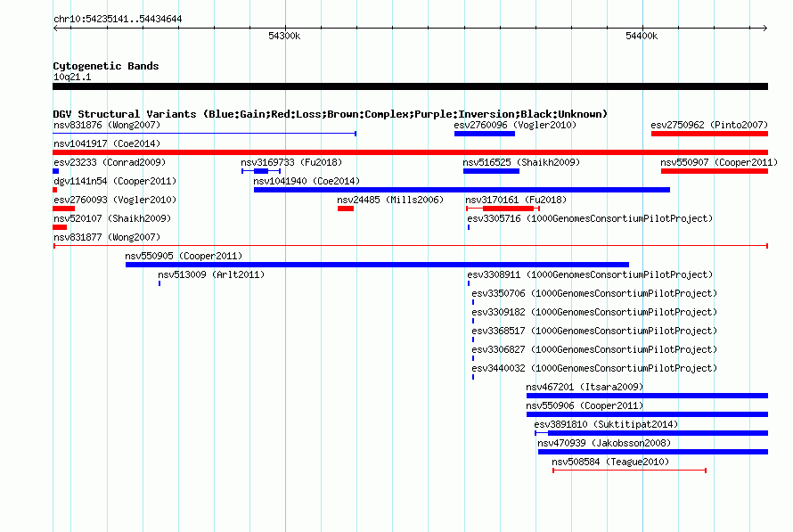793x532 pixels.
Task: Click the nsv470939 blue gain bar
Action: click(x=653, y=452)
